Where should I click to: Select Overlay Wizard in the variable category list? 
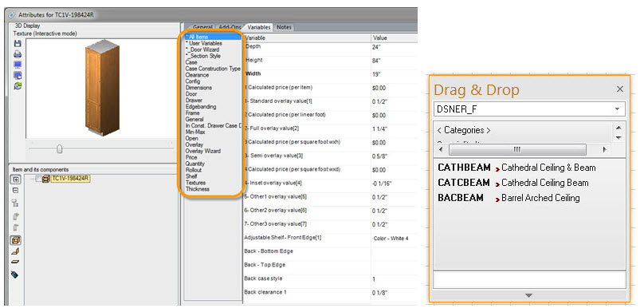pyautogui.click(x=203, y=151)
